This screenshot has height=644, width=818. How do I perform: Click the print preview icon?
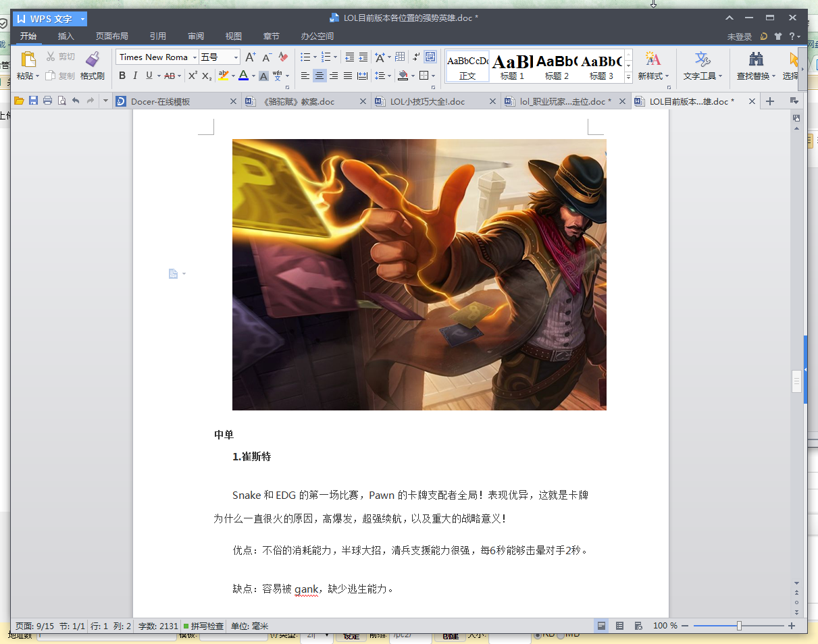coord(61,101)
